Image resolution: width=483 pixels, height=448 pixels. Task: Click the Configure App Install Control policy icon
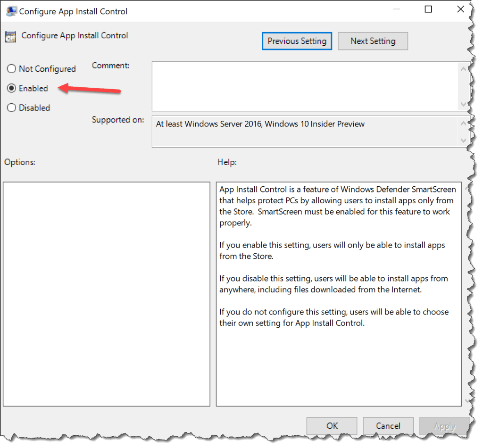pos(11,35)
